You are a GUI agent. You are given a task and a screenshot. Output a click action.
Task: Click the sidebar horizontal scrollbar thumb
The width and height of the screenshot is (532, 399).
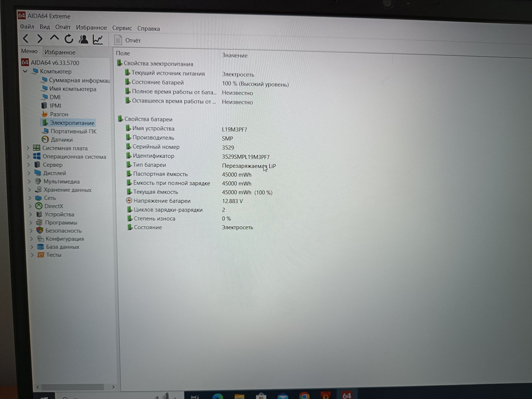[73, 387]
